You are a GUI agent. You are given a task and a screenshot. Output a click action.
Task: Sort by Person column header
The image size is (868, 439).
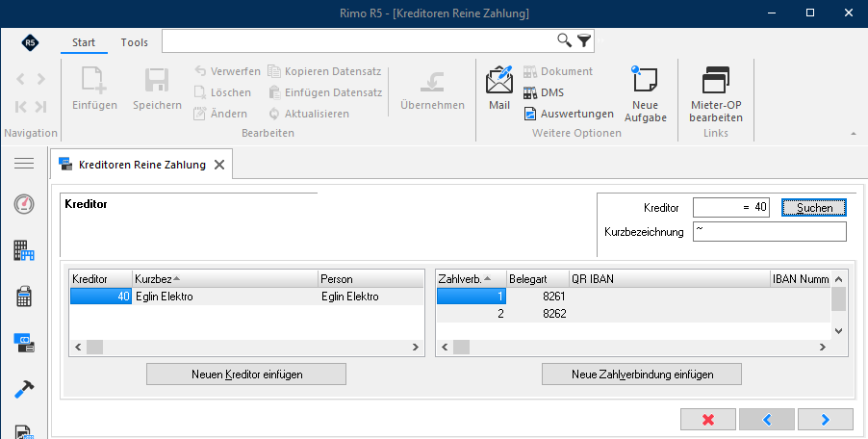pyautogui.click(x=370, y=279)
